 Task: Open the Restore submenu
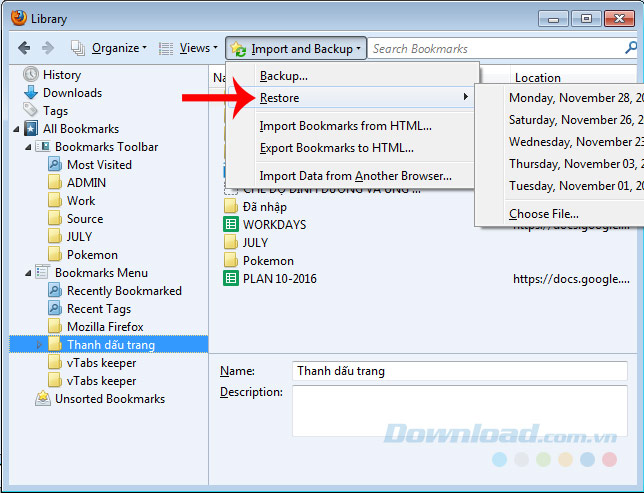pos(352,98)
